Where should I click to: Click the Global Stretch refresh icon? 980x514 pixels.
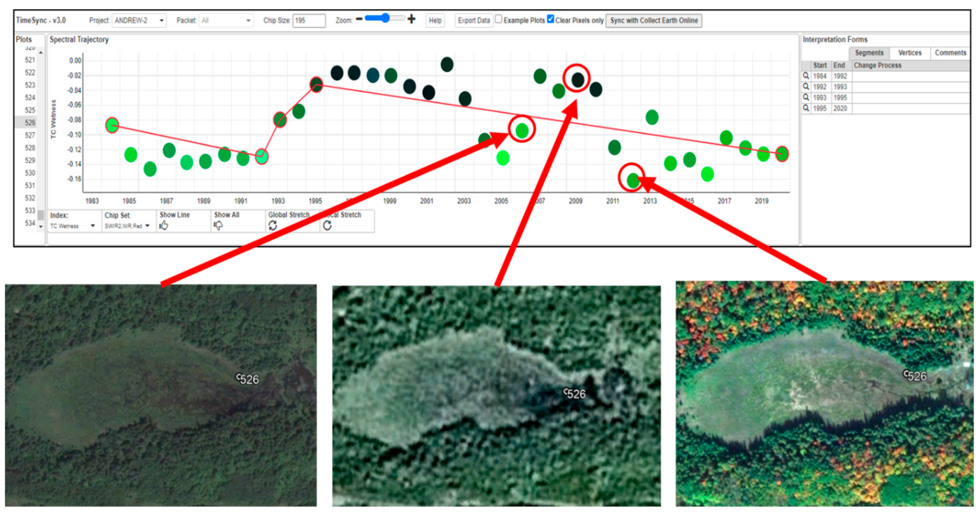[273, 226]
